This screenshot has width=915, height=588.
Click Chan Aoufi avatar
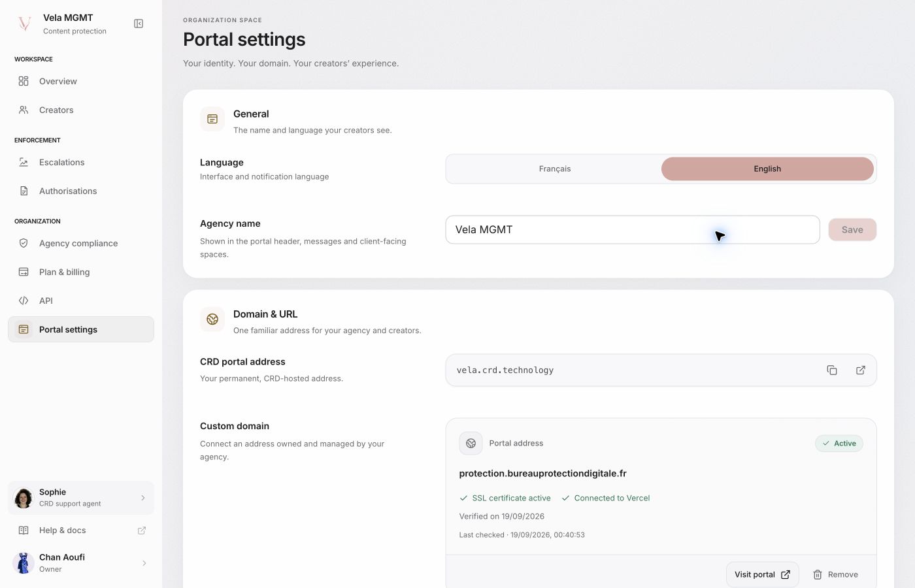coord(24,563)
